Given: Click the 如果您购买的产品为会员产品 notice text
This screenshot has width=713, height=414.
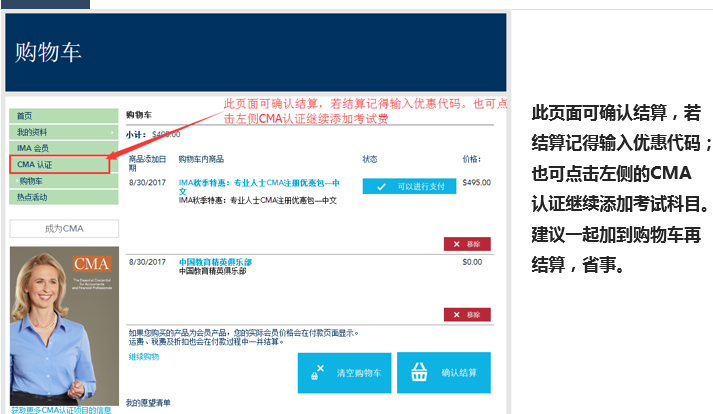Looking at the screenshot, I should coord(244,337).
